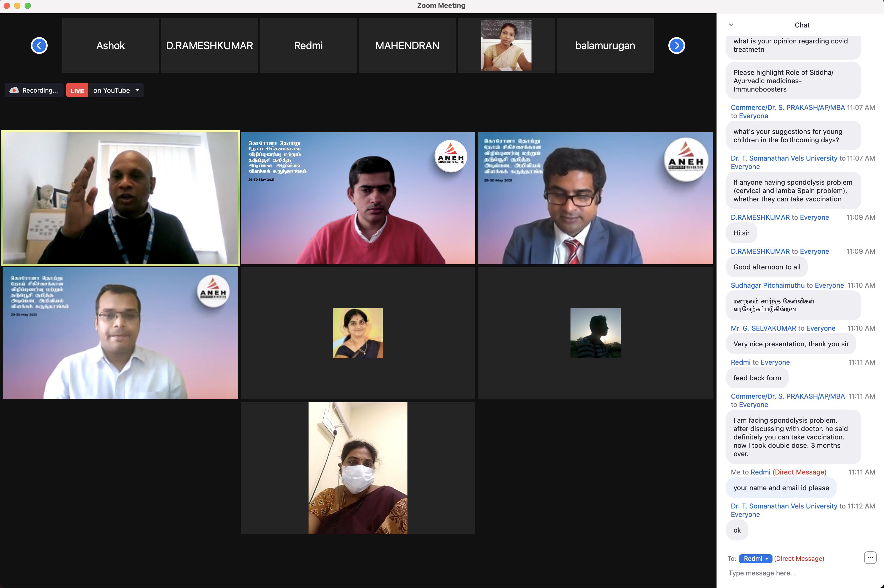
Task: Click the next participants arrow button
Action: coord(676,46)
